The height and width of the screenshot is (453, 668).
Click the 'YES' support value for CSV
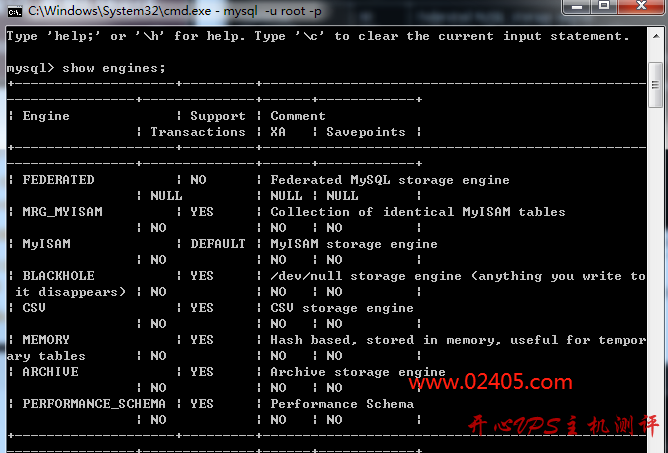[202, 308]
